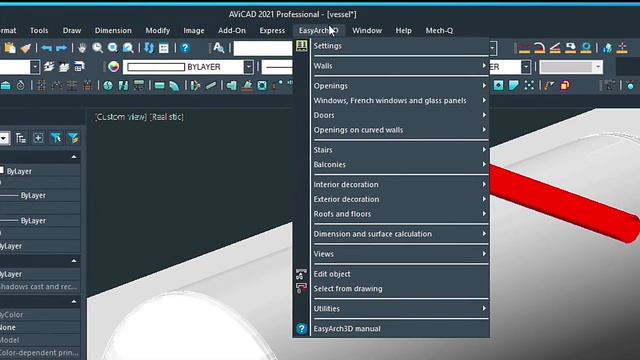This screenshot has width=640, height=360.
Task: Expand the Views submenu
Action: [x=400, y=254]
